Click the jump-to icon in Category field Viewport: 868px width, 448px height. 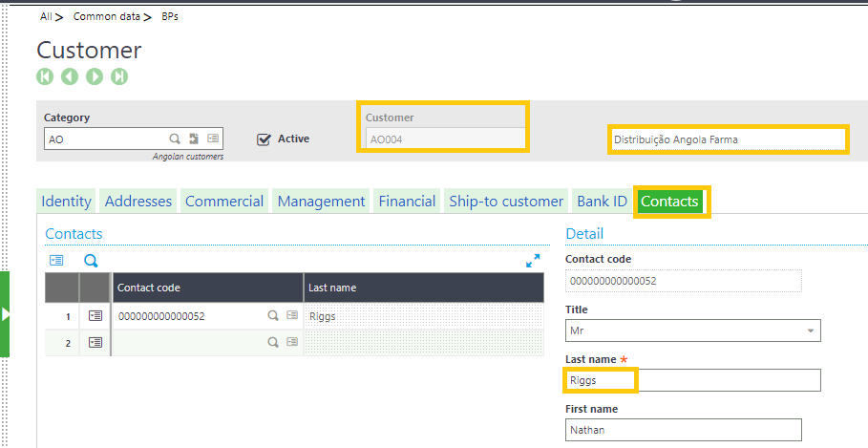[x=194, y=139]
